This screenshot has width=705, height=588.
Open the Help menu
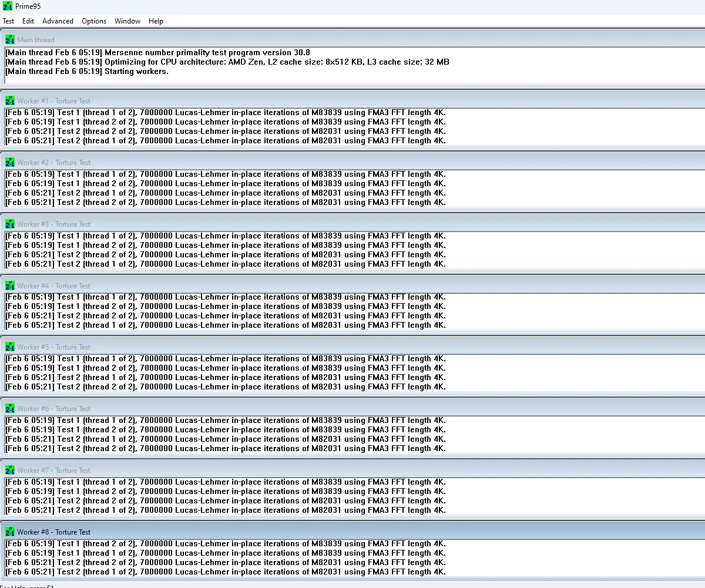156,21
